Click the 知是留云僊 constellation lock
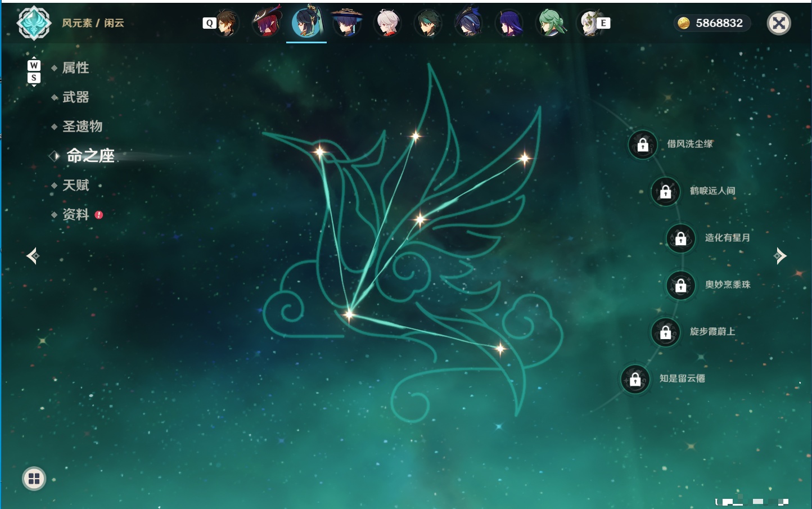The width and height of the screenshot is (812, 509). [635, 379]
